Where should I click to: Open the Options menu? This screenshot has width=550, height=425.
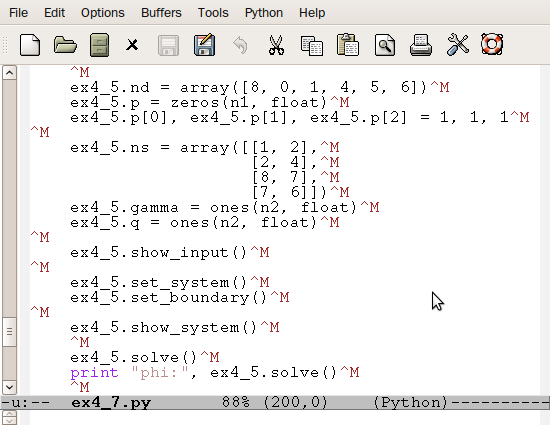coord(103,13)
